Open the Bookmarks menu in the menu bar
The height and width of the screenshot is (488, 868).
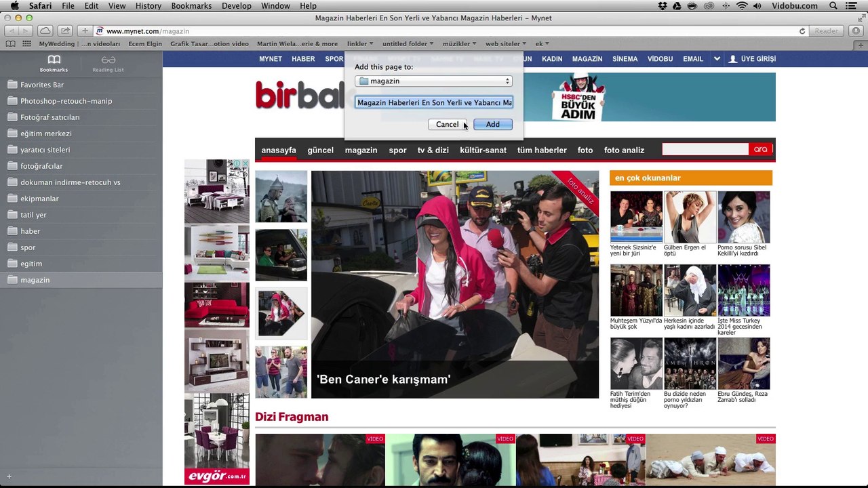coord(192,6)
